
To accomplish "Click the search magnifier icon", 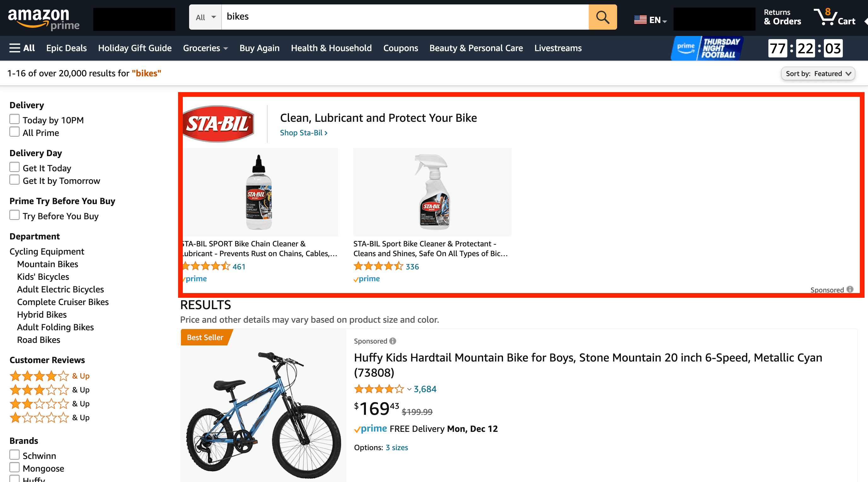I will coord(603,17).
